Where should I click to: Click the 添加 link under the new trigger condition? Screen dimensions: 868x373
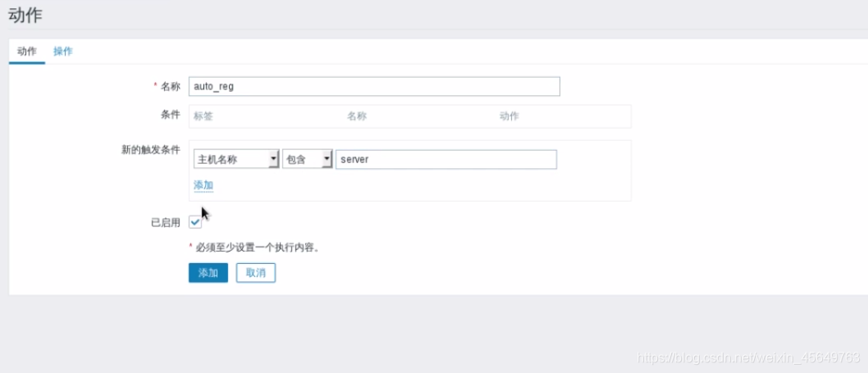coord(203,184)
